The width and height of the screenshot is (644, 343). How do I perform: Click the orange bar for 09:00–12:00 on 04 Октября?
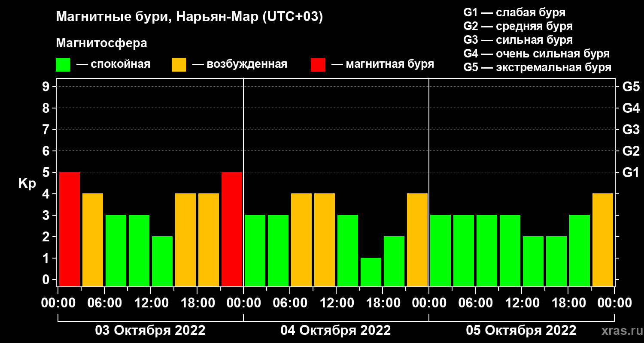tap(325, 240)
